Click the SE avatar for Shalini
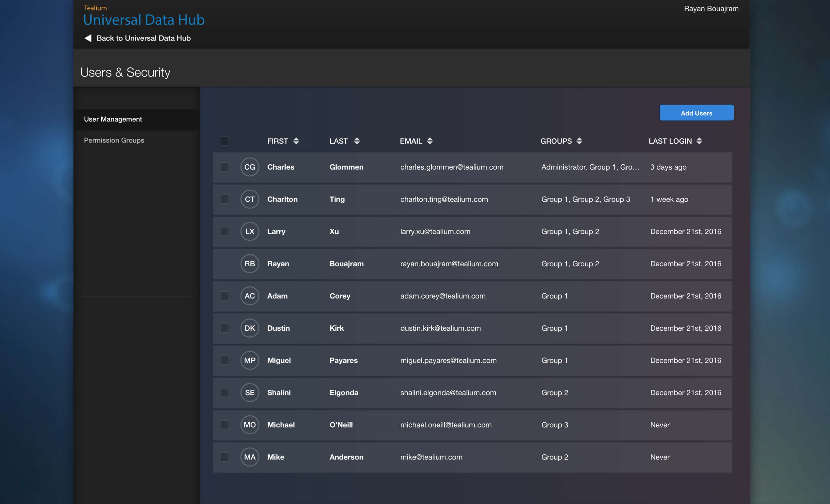The image size is (830, 504). click(x=250, y=392)
